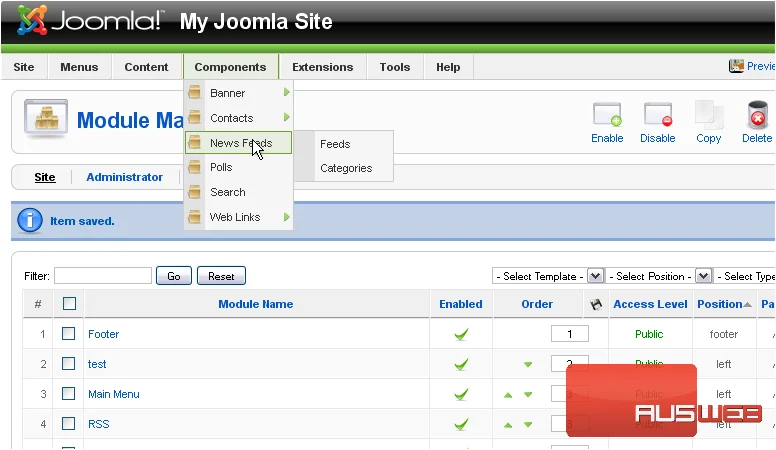
Task: Click the Enable toolbar icon
Action: [607, 114]
